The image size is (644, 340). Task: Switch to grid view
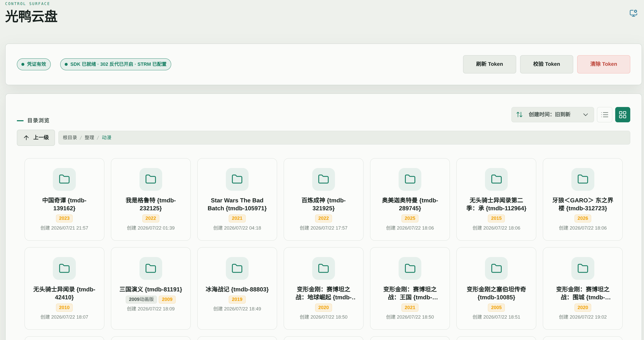click(623, 115)
